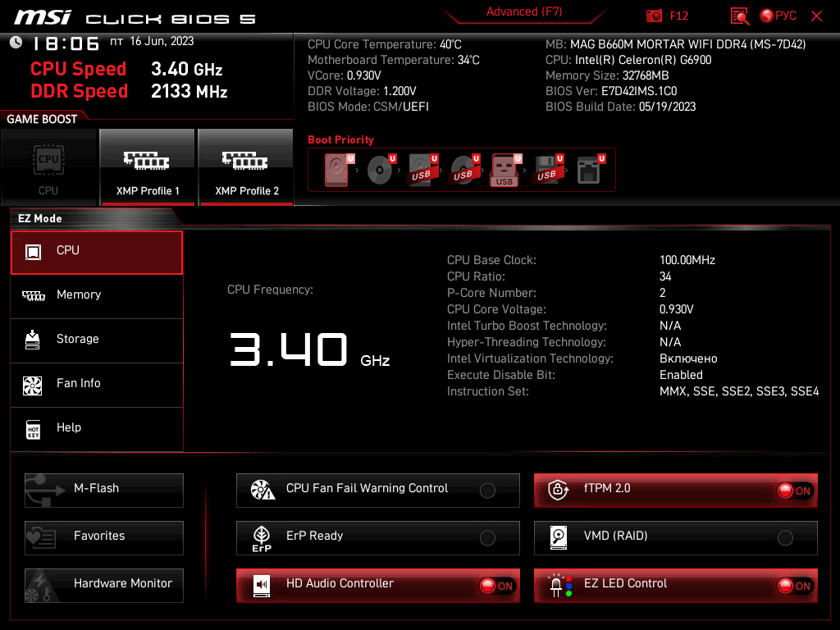The height and width of the screenshot is (630, 840).
Task: Open the Favorites menu
Action: 104,538
